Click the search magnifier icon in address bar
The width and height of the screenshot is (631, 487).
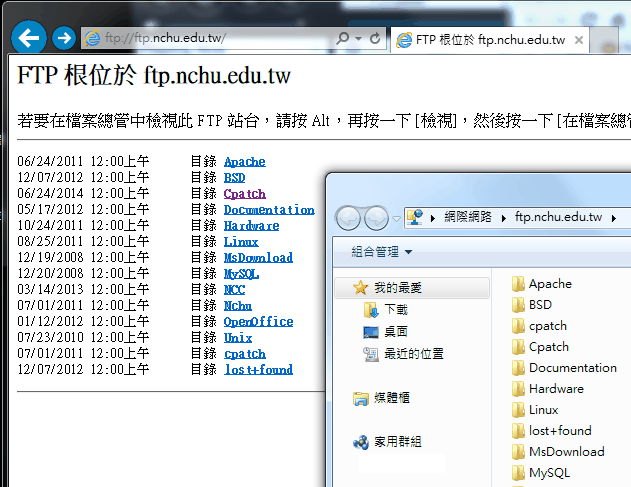pos(342,38)
